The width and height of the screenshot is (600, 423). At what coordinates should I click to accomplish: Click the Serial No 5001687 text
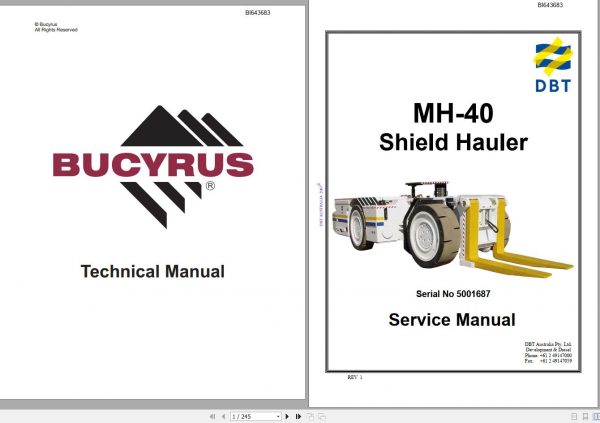point(453,294)
